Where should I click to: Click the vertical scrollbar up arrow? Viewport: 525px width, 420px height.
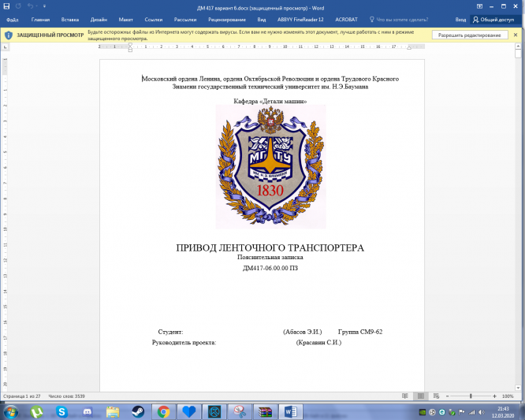[519, 46]
